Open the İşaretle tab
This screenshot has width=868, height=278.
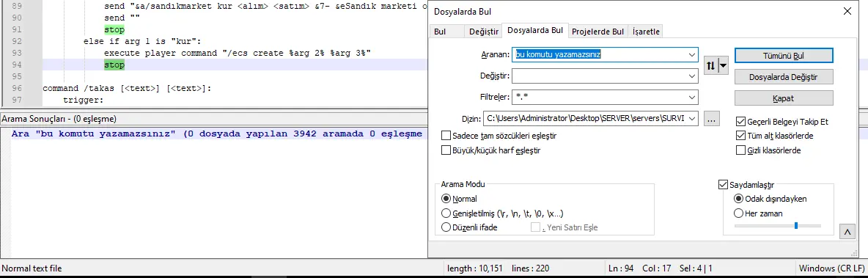[645, 32]
